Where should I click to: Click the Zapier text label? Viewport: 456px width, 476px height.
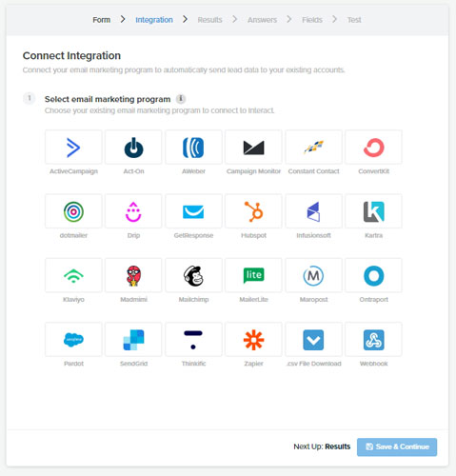[x=253, y=364]
